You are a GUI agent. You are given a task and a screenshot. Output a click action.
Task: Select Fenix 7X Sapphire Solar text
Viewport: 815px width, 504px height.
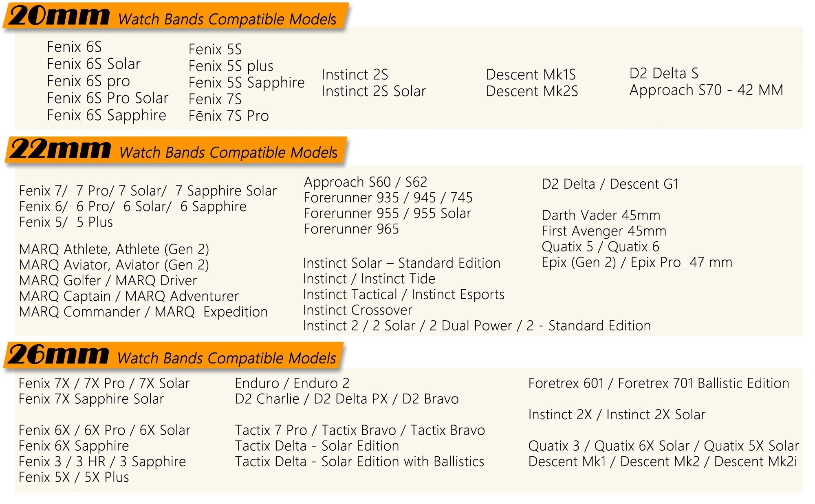(x=91, y=399)
